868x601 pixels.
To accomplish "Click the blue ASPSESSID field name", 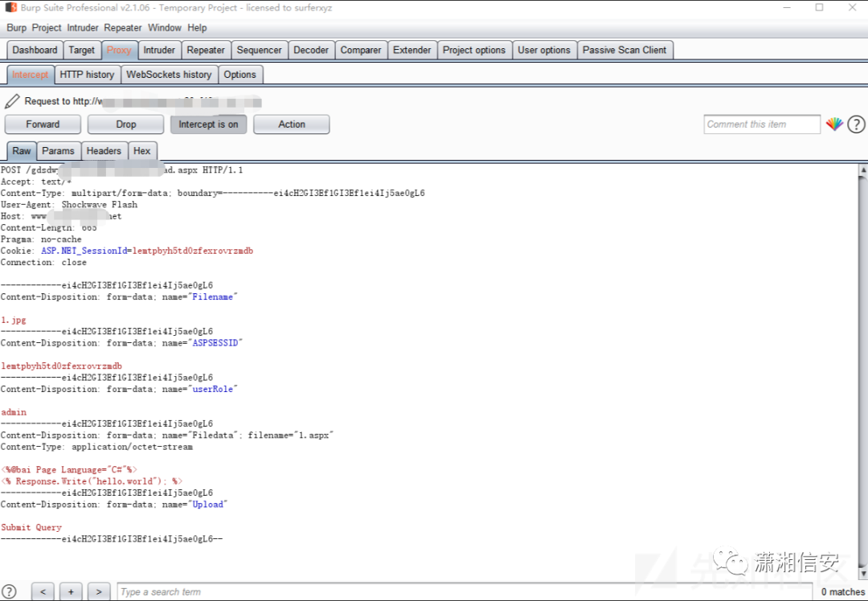I will point(215,343).
